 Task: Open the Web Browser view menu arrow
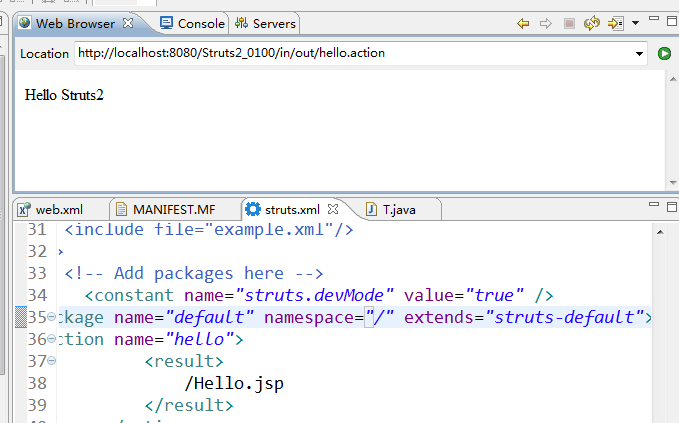pos(635,23)
